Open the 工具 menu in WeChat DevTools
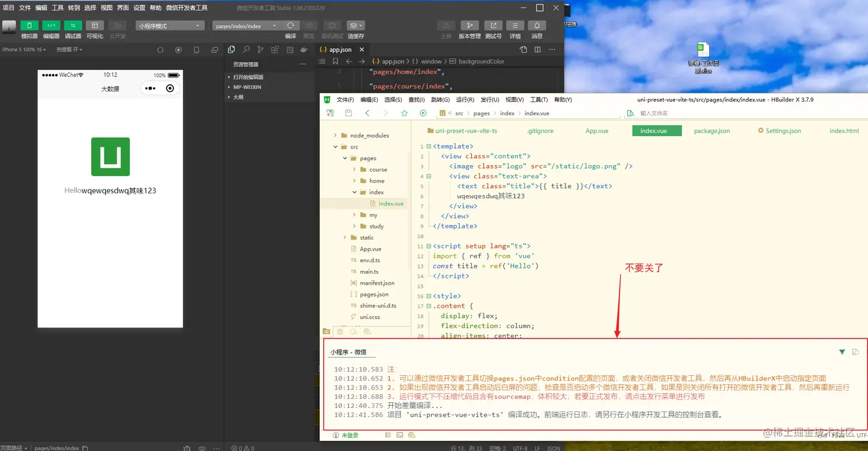The width and height of the screenshot is (868, 451). [x=57, y=8]
